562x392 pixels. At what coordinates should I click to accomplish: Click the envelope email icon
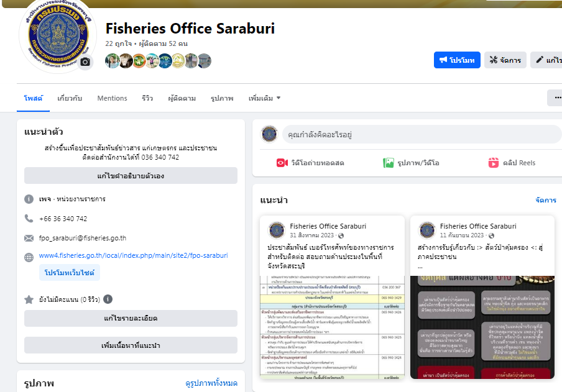(29, 238)
